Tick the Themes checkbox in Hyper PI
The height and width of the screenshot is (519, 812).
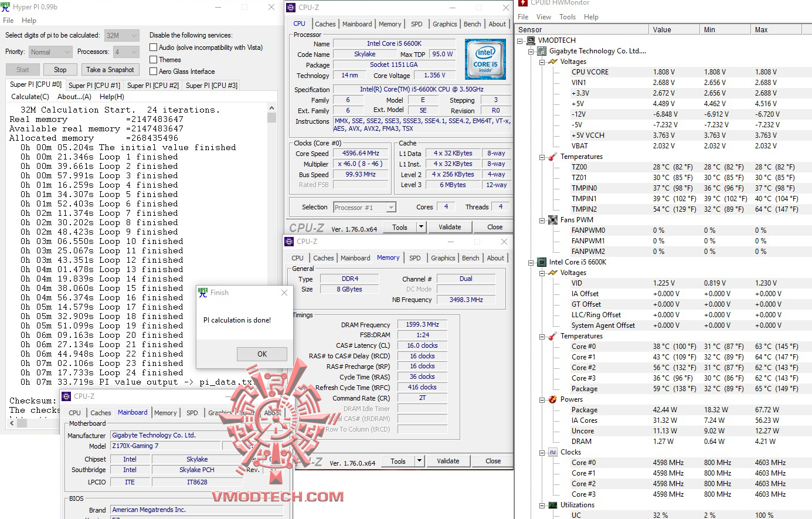coord(154,60)
